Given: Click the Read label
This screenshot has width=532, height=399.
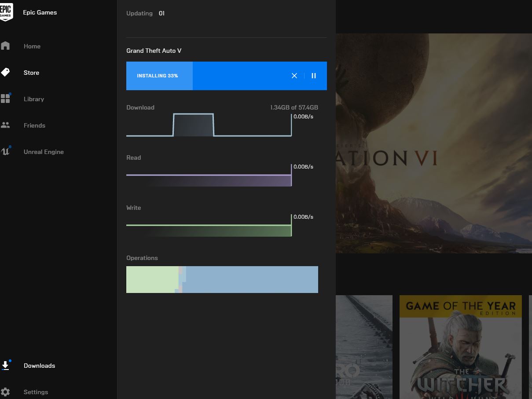Looking at the screenshot, I should click(x=133, y=157).
